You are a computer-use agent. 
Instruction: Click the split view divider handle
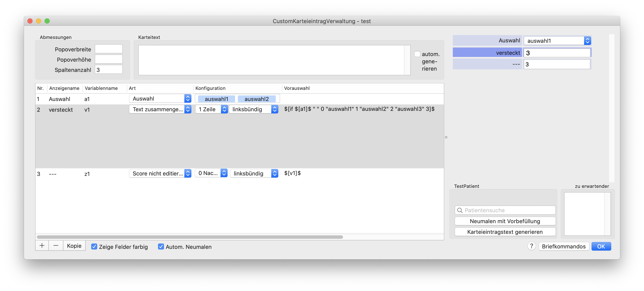(446, 137)
